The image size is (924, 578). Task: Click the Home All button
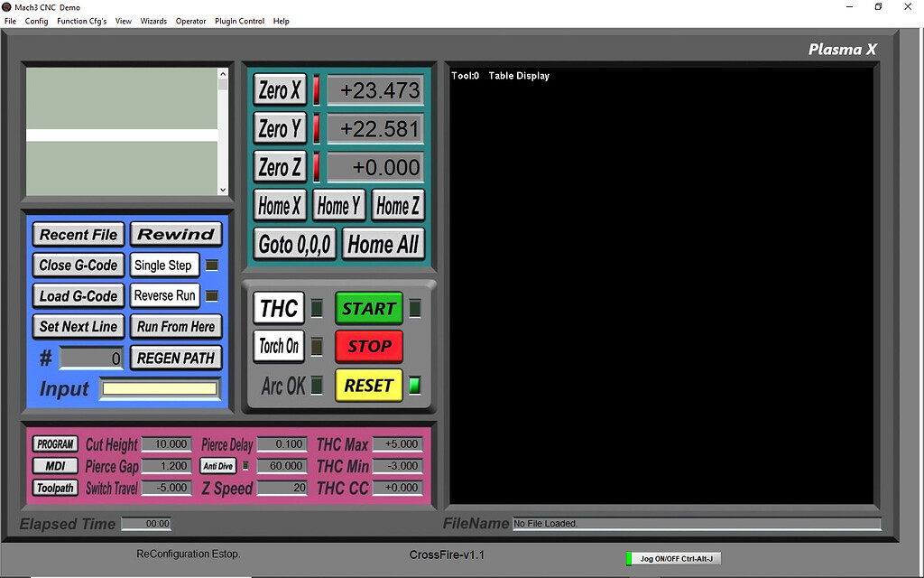tap(383, 244)
